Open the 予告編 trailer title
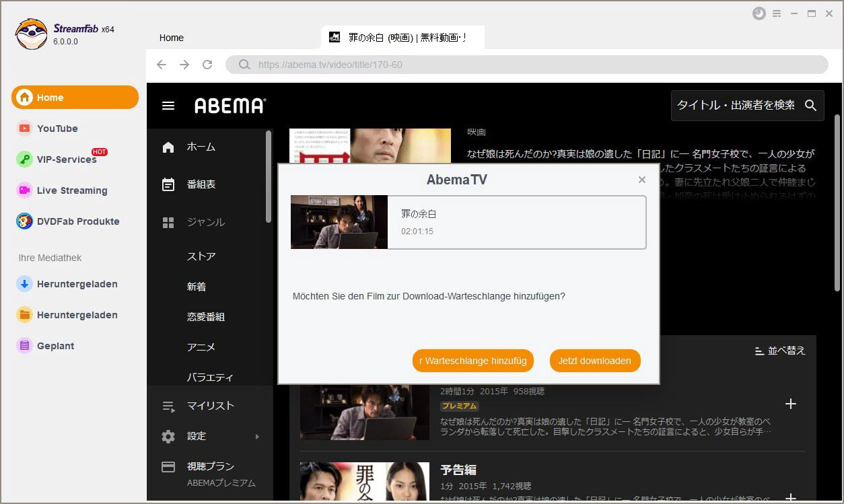Image resolution: width=844 pixels, height=504 pixels. point(458,470)
